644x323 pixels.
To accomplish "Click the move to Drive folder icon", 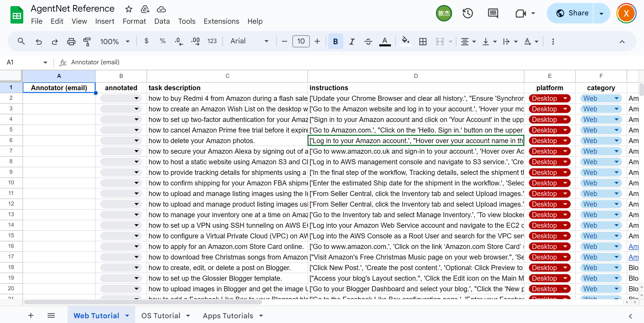I will [x=145, y=9].
